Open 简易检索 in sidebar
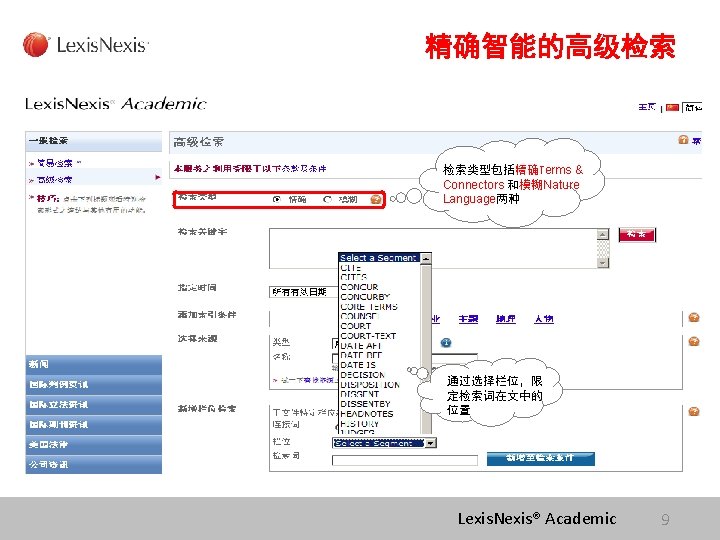720x540 pixels. click(55, 163)
